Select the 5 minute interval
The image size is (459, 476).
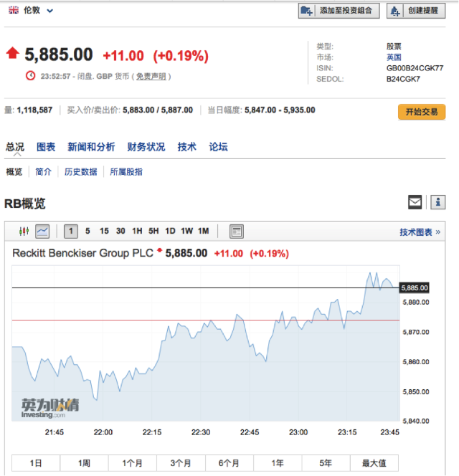[x=87, y=232]
